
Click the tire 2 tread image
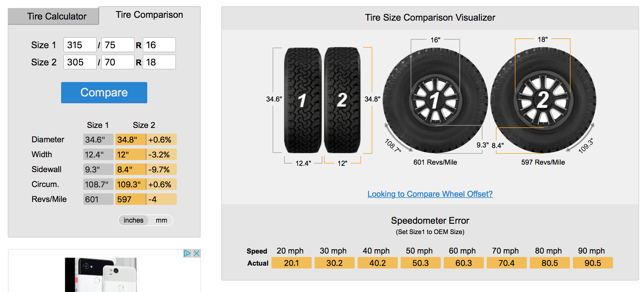(342, 100)
